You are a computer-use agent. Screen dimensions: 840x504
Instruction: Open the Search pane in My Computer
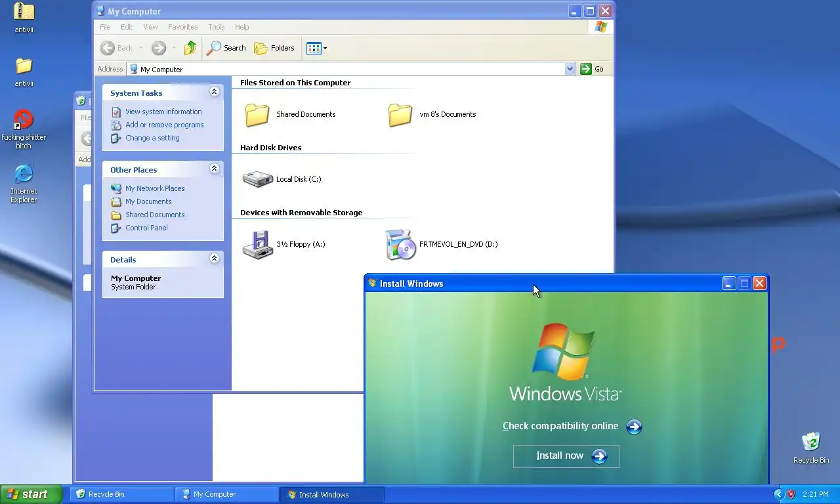click(226, 48)
